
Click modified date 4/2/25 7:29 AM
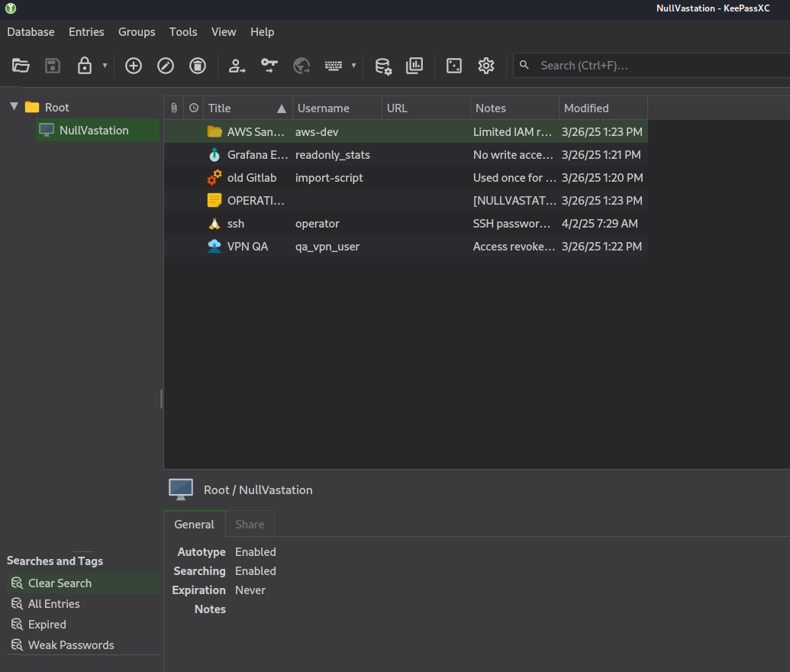click(x=599, y=223)
